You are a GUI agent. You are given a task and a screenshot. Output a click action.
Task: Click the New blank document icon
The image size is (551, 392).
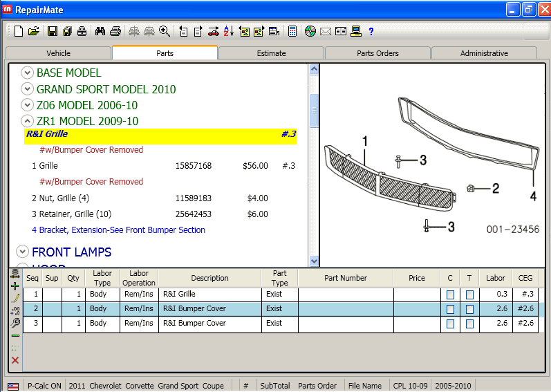(x=19, y=31)
